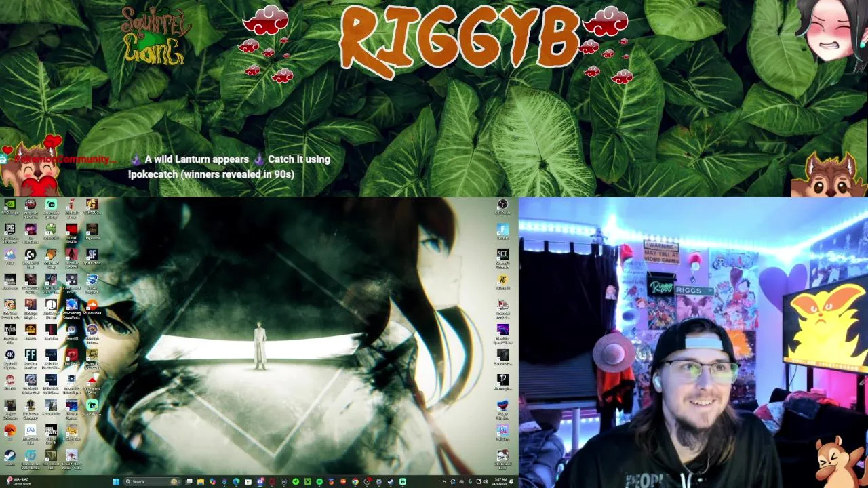Open the taskbar clock and date
The width and height of the screenshot is (868, 488).
501,481
